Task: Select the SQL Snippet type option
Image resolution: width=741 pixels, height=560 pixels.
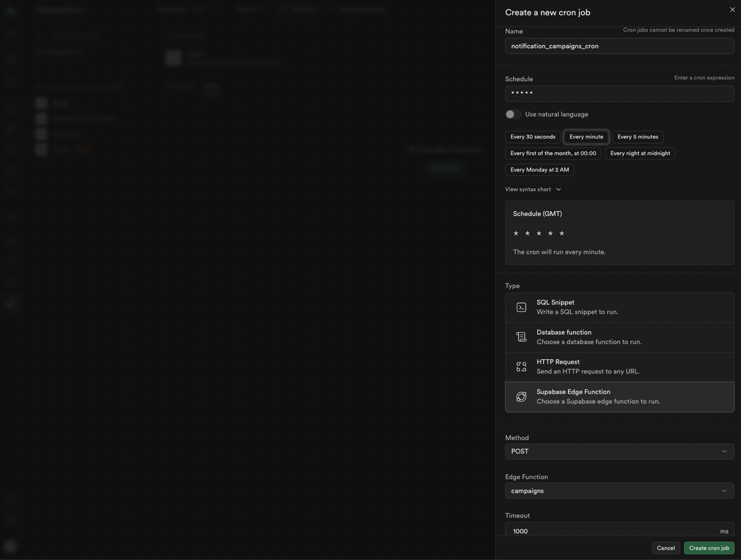Action: pyautogui.click(x=619, y=307)
